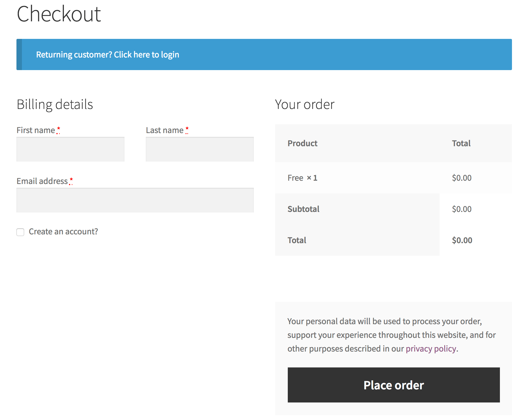
Task: Tick the 'Create an account?' checkbox
Action: coord(20,232)
